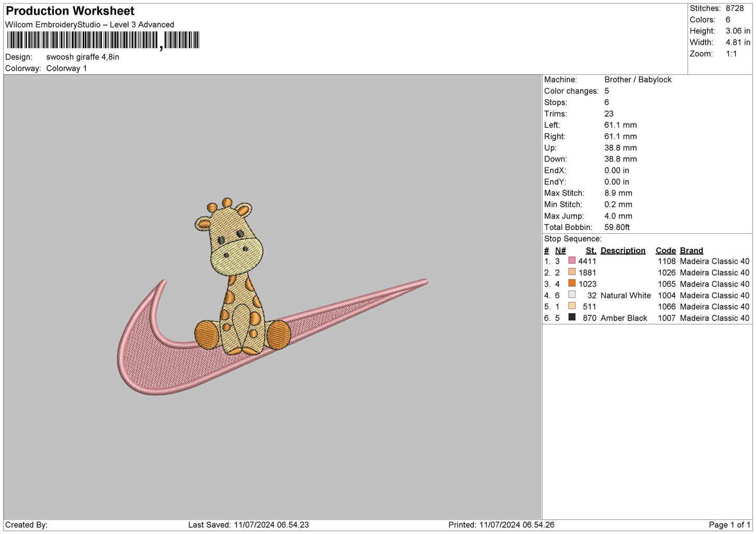The width and height of the screenshot is (756, 534).
Task: Click the Natural White color swatch
Action: (572, 294)
